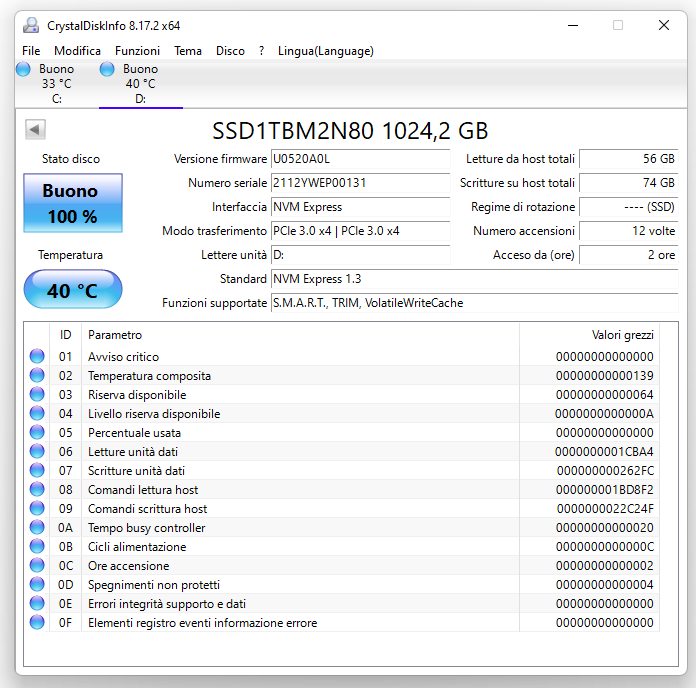Viewport: 696px width, 688px height.
Task: Click raw value 000000000000C
Action: [x=605, y=547]
